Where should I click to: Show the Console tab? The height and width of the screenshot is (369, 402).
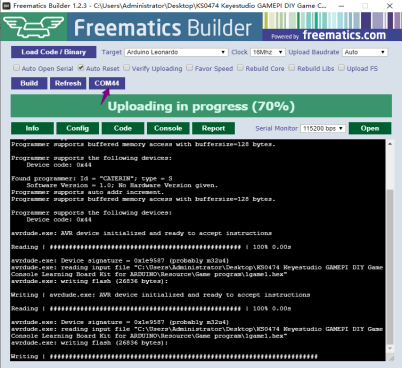tap(168, 128)
